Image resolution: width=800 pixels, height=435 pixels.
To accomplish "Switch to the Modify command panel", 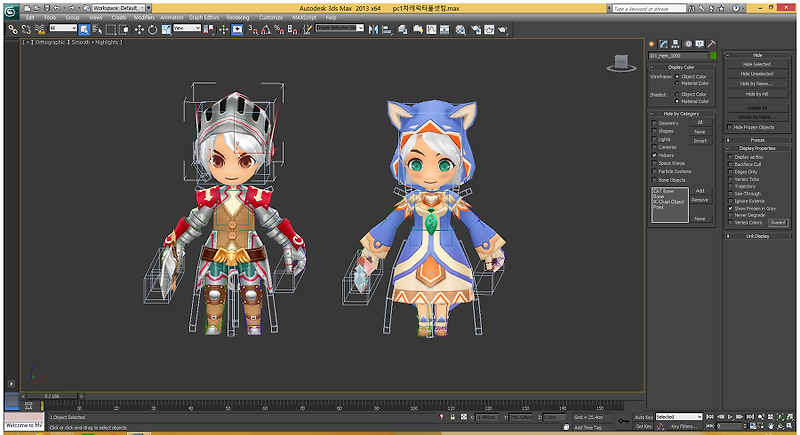I will 663,44.
